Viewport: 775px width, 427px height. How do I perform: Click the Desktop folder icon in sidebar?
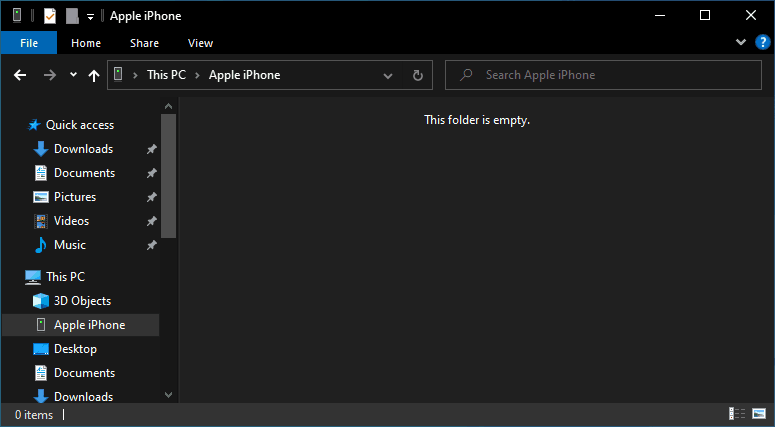[x=41, y=349]
